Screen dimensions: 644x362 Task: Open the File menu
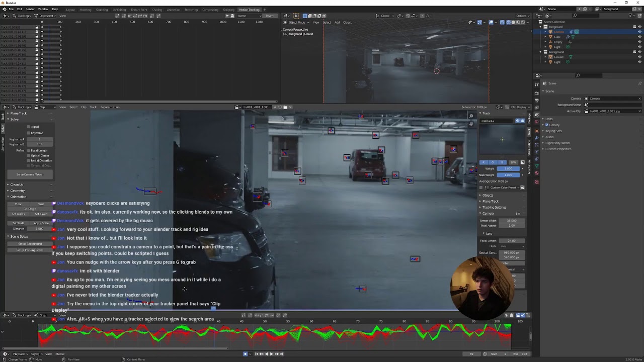click(11, 9)
